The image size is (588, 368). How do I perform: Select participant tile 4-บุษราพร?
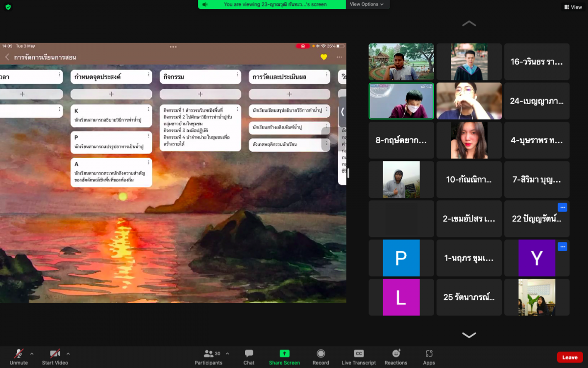(537, 140)
